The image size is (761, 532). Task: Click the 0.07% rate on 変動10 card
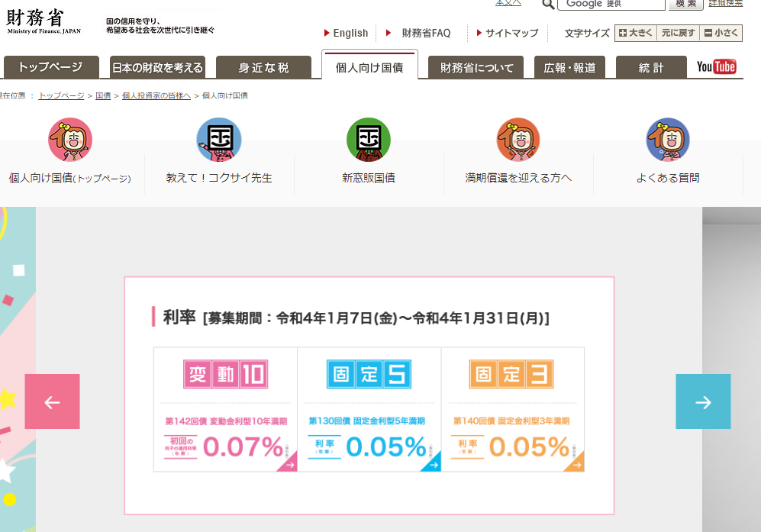click(x=243, y=447)
